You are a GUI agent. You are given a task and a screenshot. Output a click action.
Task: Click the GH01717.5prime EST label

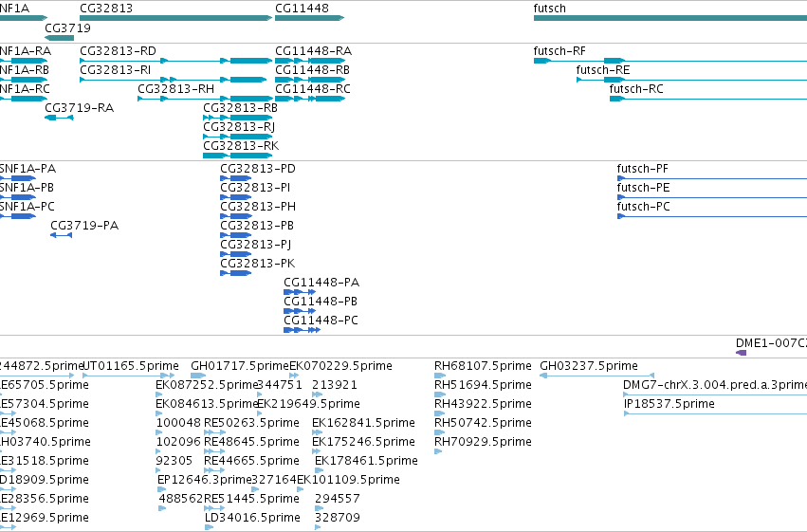(x=240, y=366)
